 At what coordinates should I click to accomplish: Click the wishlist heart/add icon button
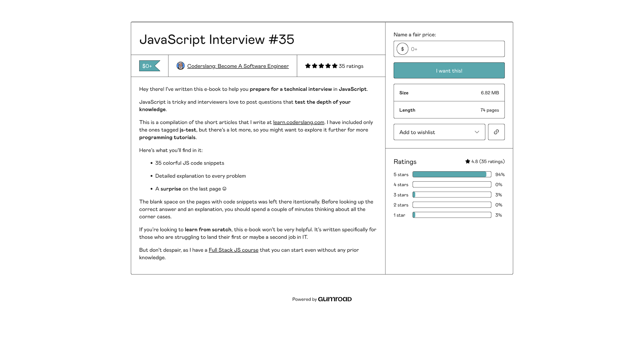439,132
